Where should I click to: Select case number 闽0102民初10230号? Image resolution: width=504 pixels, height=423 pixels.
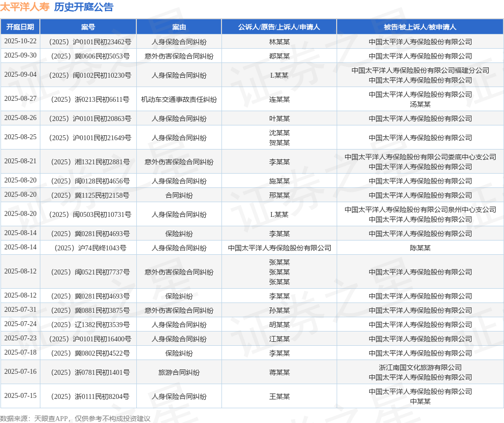pos(90,75)
